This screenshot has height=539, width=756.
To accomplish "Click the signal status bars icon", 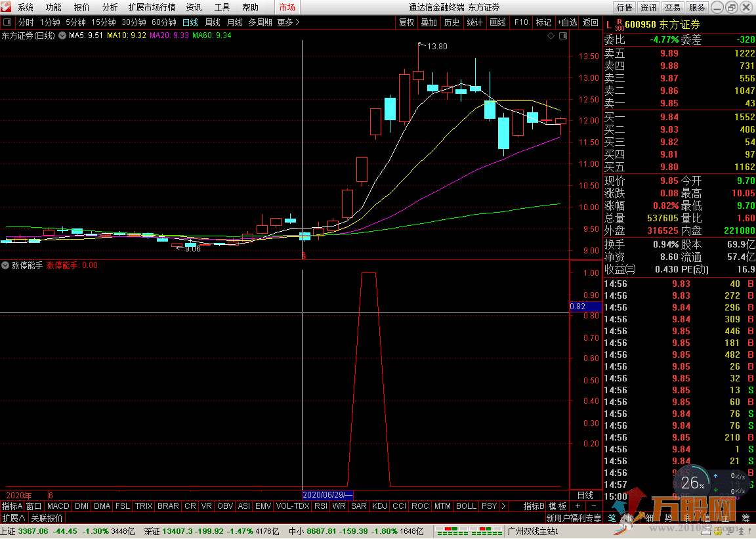I will click(x=469, y=531).
